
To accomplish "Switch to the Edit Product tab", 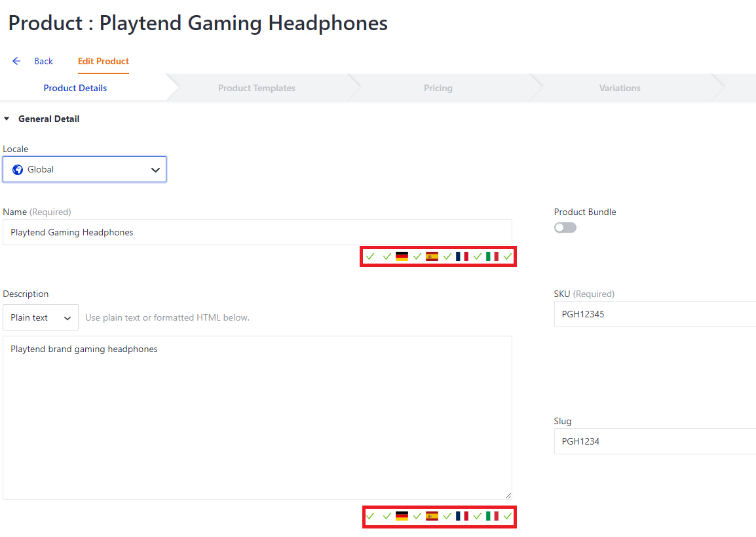I will [103, 61].
